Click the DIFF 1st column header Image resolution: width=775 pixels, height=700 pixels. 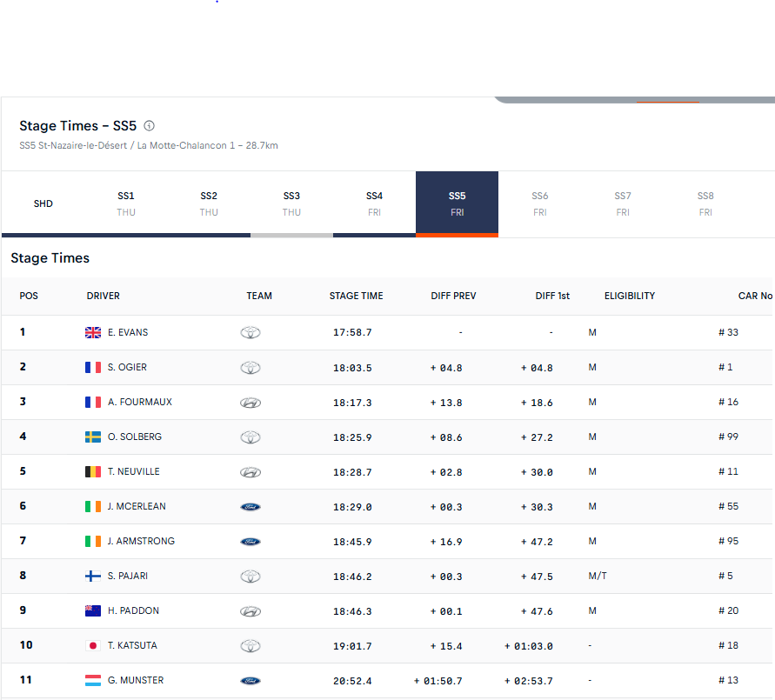(552, 296)
